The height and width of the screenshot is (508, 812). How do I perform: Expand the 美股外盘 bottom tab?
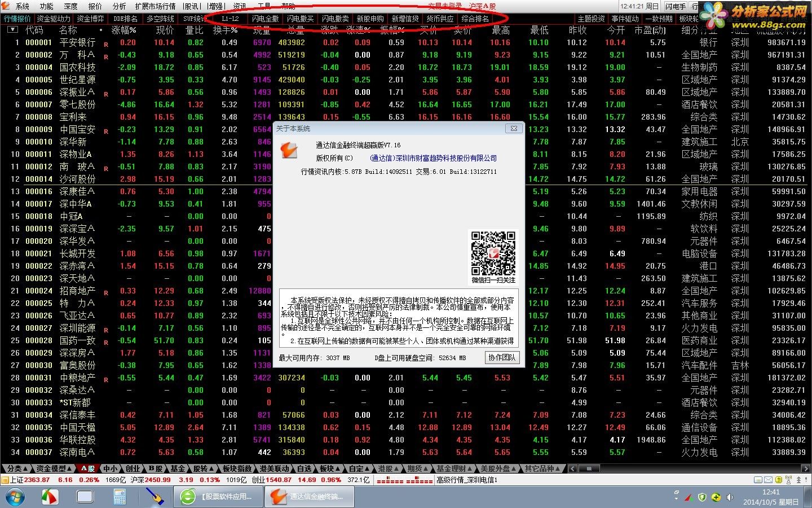(497, 468)
